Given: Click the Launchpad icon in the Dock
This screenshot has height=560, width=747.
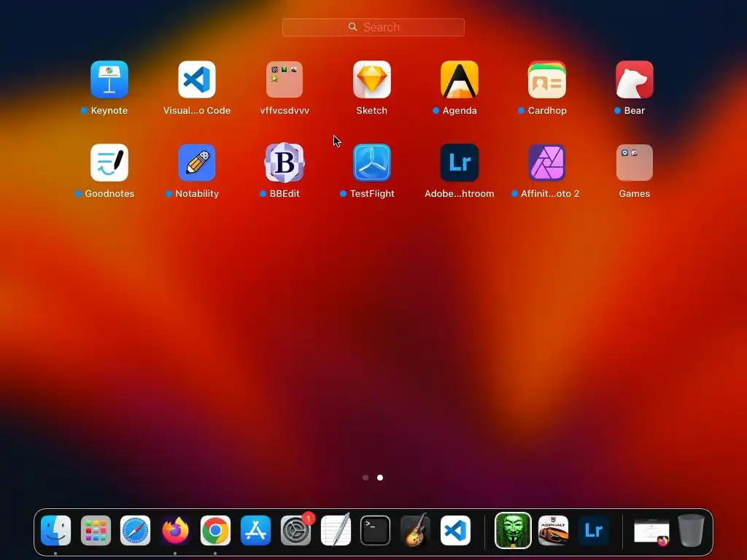Looking at the screenshot, I should pos(96,531).
